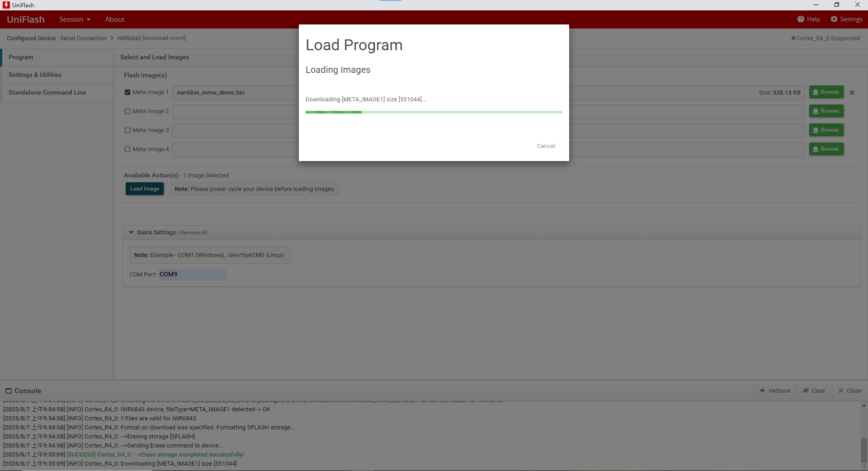Open the Session dropdown menu
This screenshot has height=471, width=868.
pyautogui.click(x=75, y=19)
